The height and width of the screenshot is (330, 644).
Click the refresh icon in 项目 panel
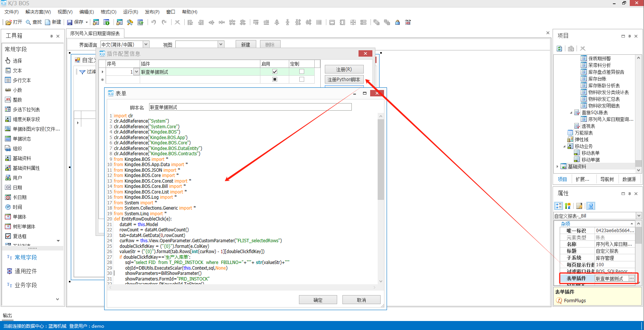(559, 48)
